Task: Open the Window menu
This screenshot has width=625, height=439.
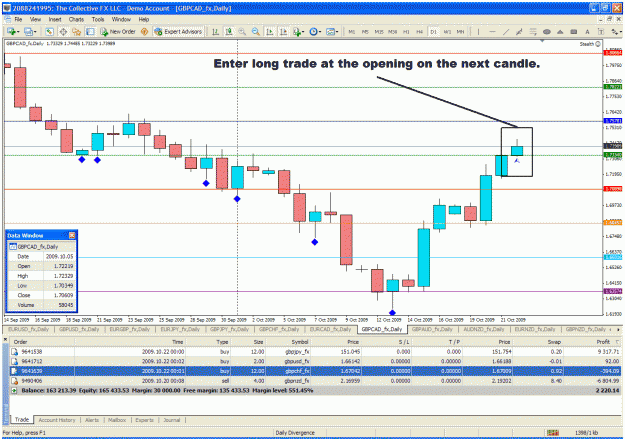Action: point(121,19)
